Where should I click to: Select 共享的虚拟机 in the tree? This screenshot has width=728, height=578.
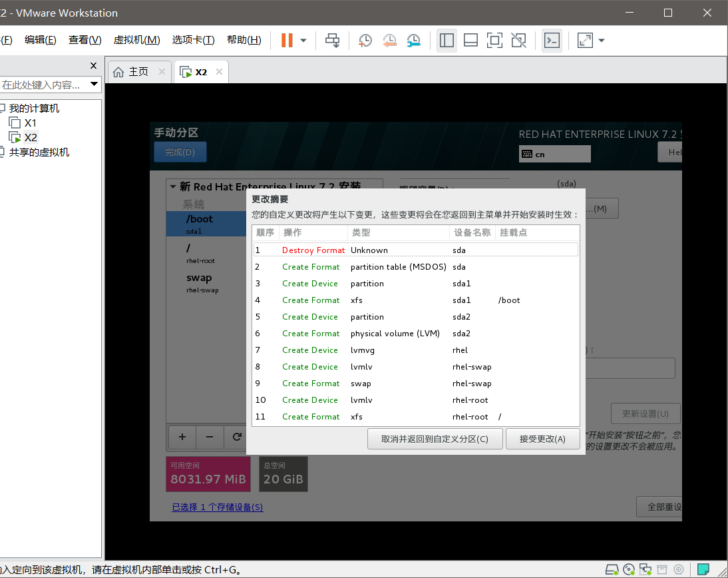[39, 152]
